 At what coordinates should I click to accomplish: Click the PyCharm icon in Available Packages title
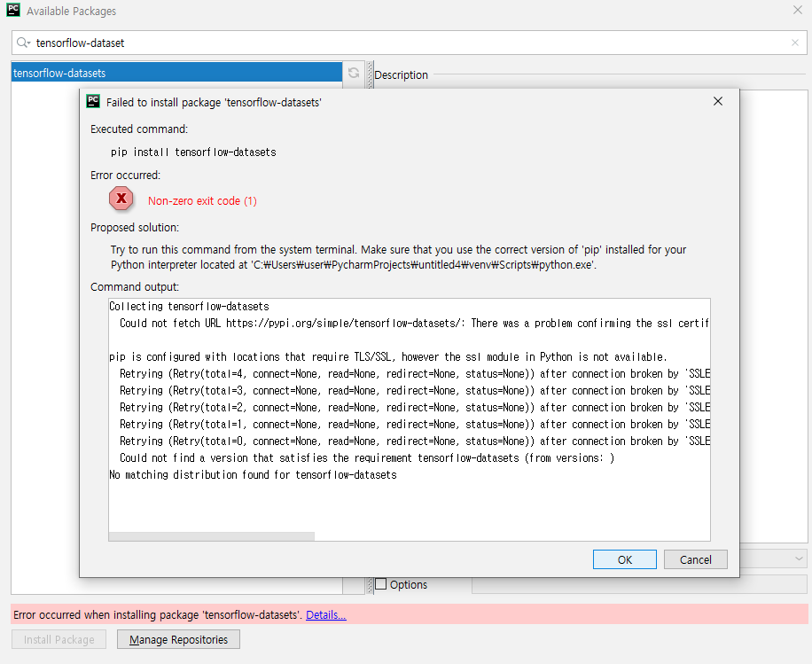tap(13, 10)
